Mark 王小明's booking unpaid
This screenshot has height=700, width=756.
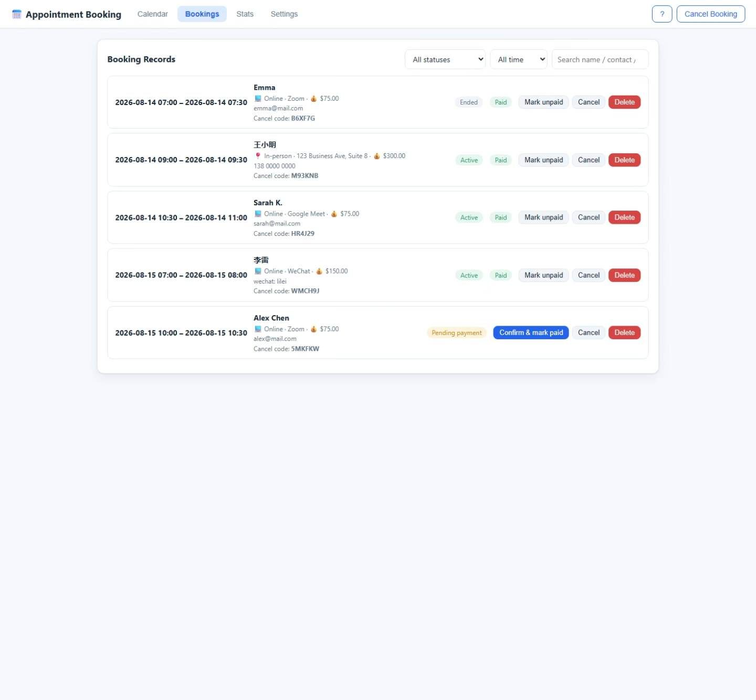coord(543,160)
